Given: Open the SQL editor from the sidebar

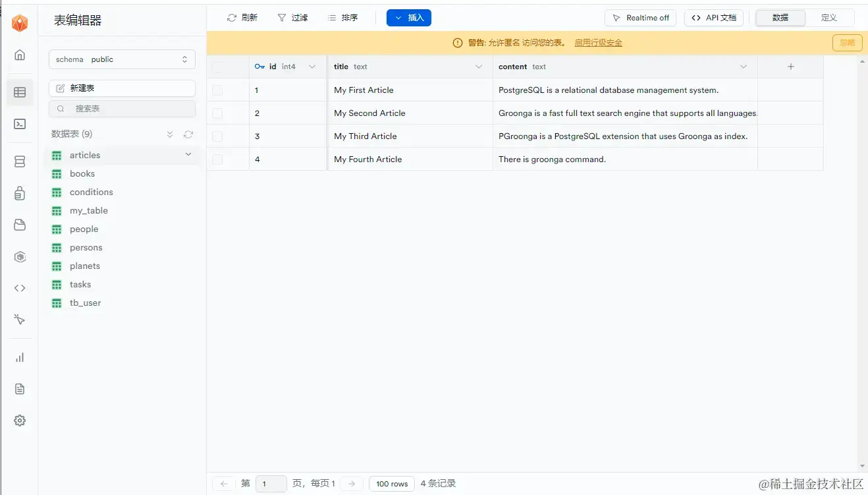Looking at the screenshot, I should (x=20, y=124).
